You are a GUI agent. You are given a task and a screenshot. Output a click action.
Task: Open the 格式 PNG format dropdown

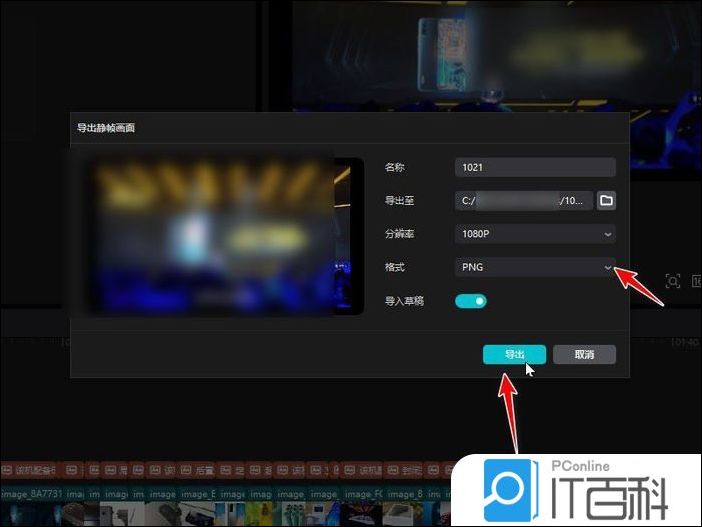point(535,267)
